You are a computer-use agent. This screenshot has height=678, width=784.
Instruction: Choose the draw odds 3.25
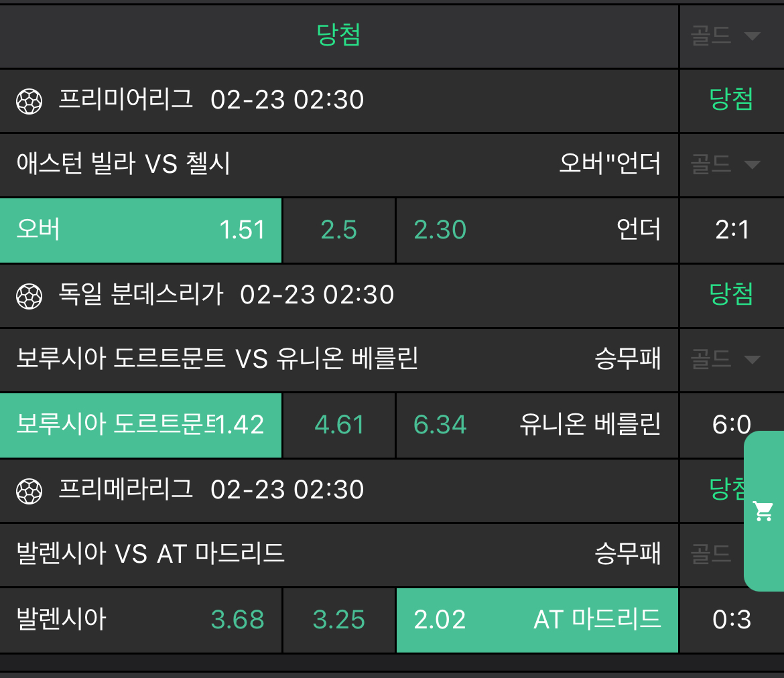(x=339, y=620)
